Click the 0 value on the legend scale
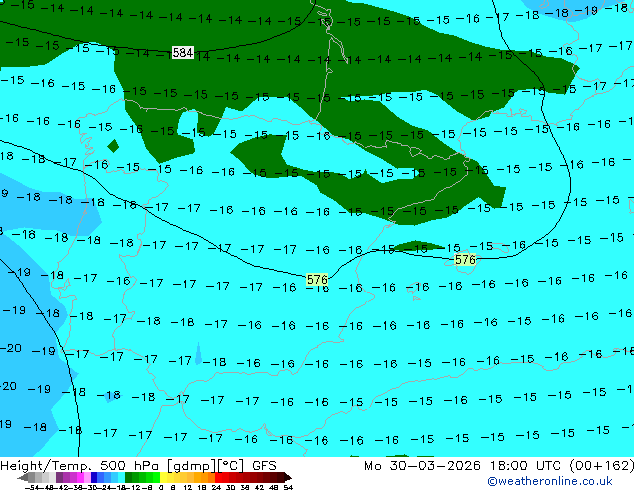 161,488
